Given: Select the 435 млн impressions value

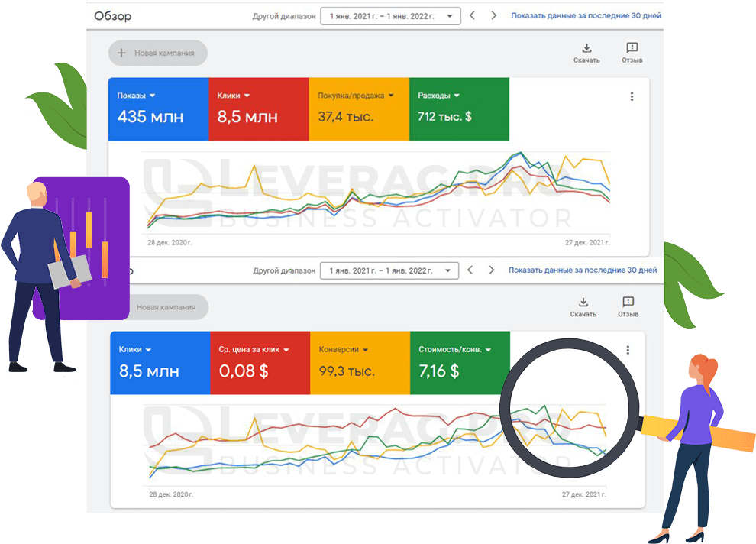Looking at the screenshot, I should [x=150, y=117].
